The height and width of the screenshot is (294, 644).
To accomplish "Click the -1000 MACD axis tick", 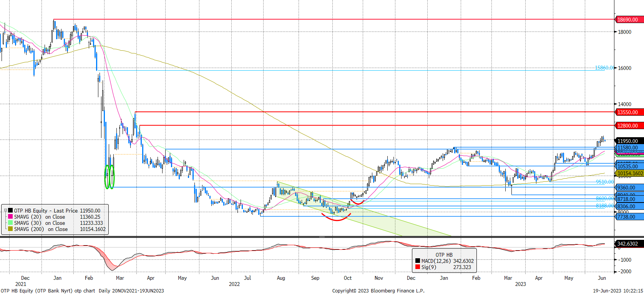I will coord(624,260).
